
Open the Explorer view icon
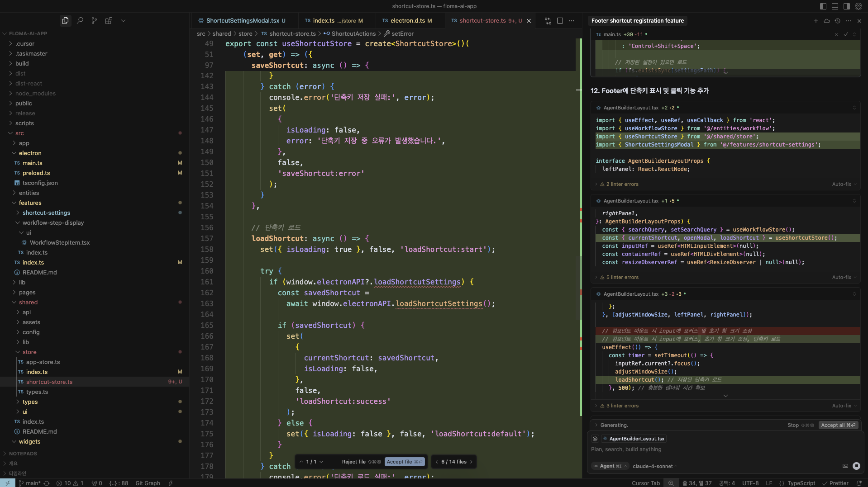[65, 21]
